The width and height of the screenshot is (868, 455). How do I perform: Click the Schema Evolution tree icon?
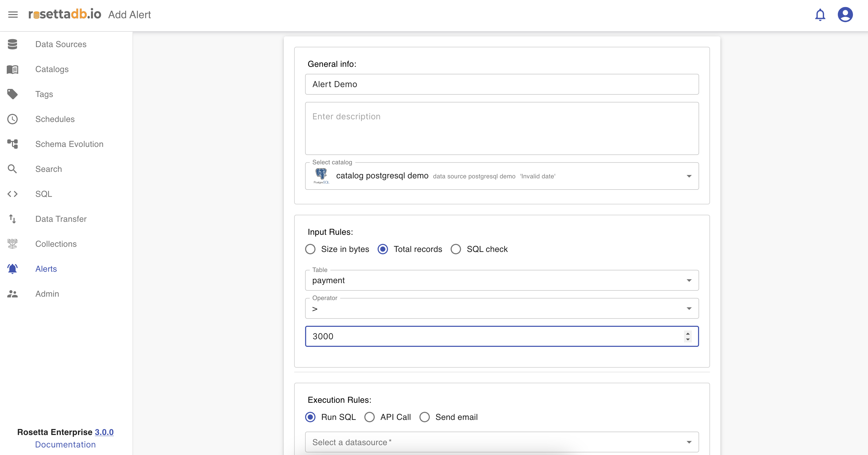pyautogui.click(x=12, y=144)
